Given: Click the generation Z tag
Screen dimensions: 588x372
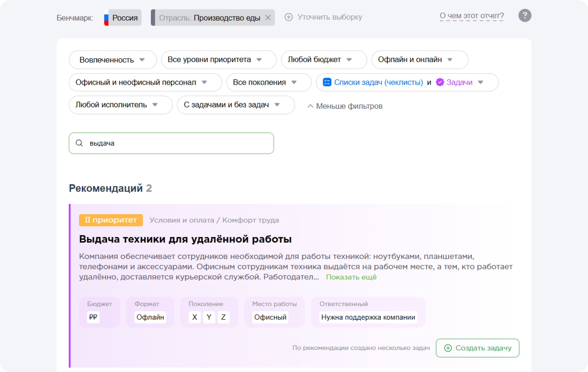Looking at the screenshot, I should click(x=223, y=317).
